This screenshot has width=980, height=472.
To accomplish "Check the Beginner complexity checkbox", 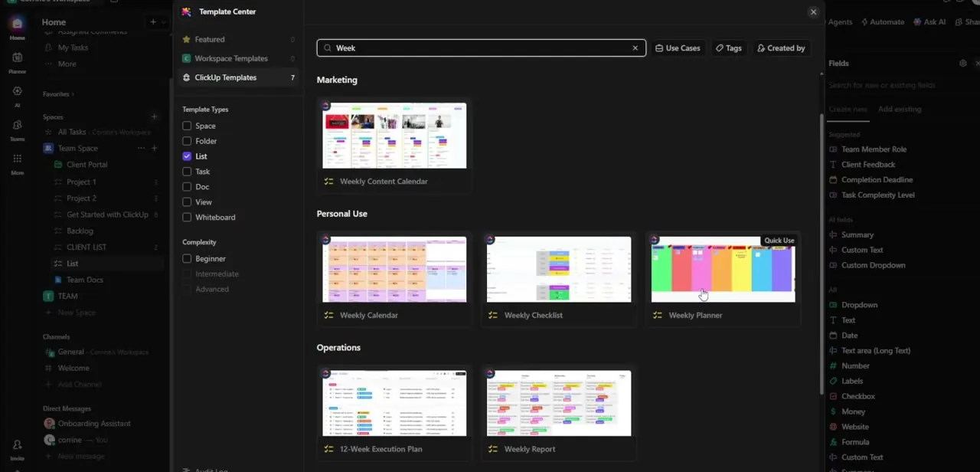I will (x=187, y=259).
